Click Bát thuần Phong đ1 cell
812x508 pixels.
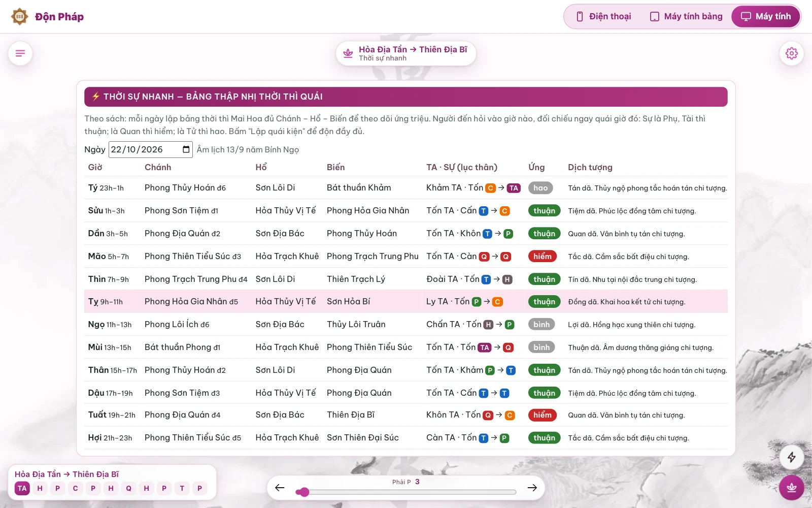(x=183, y=347)
